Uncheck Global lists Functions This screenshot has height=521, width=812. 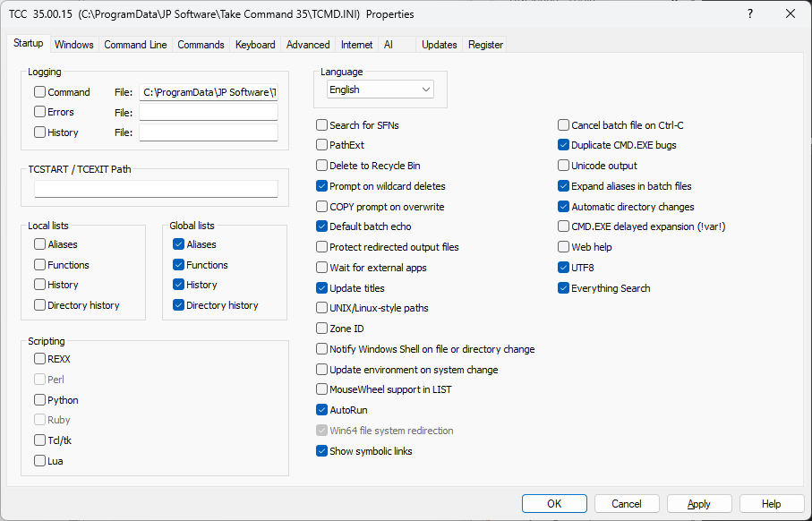[x=179, y=265]
